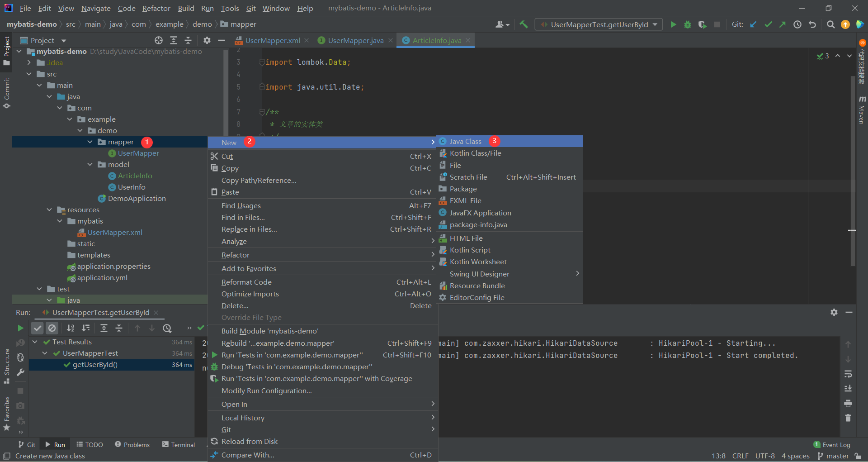Viewport: 868px width, 462px height.
Task: Clear console with trash icon
Action: click(848, 418)
